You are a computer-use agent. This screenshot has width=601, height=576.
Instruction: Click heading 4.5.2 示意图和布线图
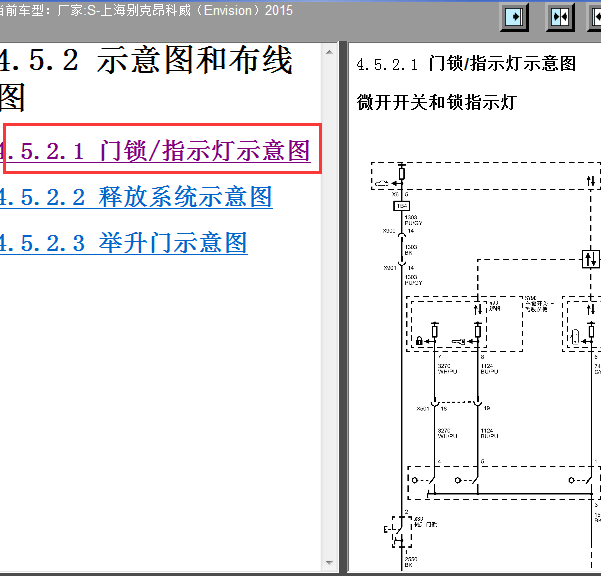coord(146,78)
